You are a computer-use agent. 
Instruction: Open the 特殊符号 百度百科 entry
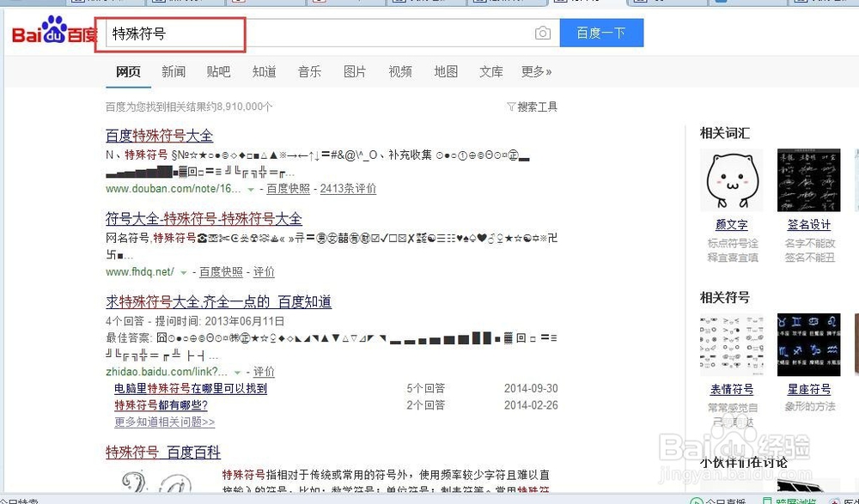[163, 452]
